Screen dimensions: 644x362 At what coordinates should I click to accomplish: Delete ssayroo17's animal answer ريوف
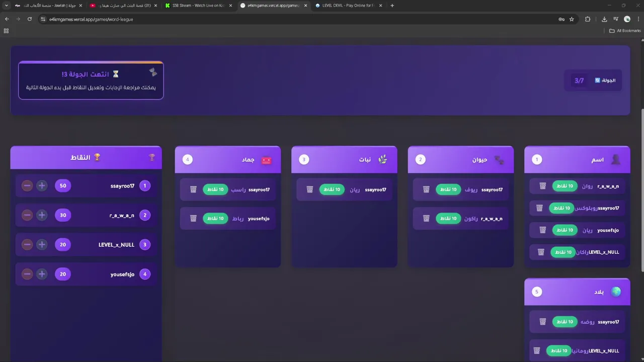(x=426, y=190)
